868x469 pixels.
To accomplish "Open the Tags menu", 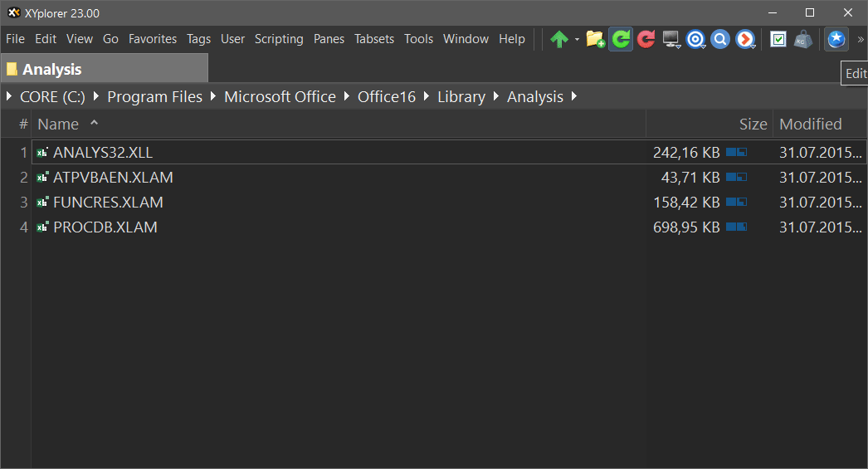I will [x=198, y=39].
